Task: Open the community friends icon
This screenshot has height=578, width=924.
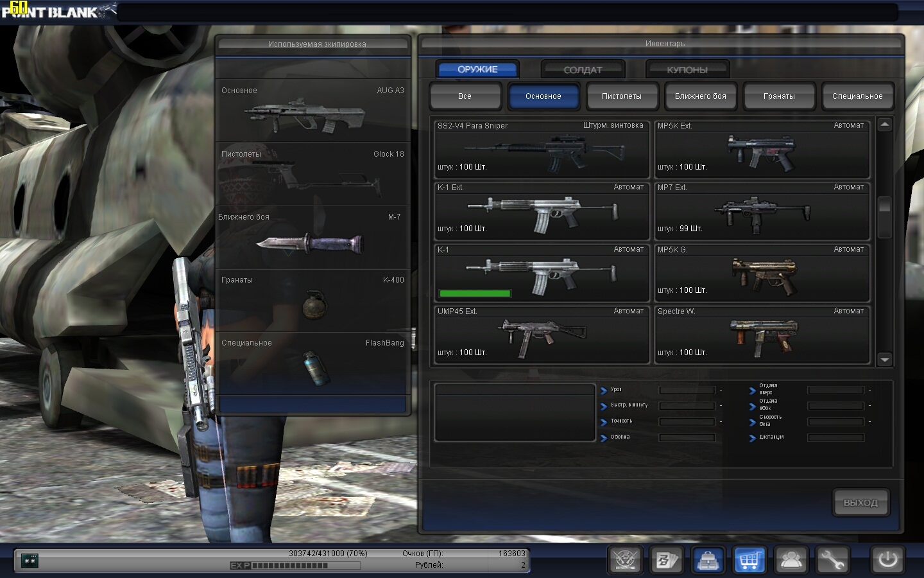Action: pyautogui.click(x=791, y=560)
